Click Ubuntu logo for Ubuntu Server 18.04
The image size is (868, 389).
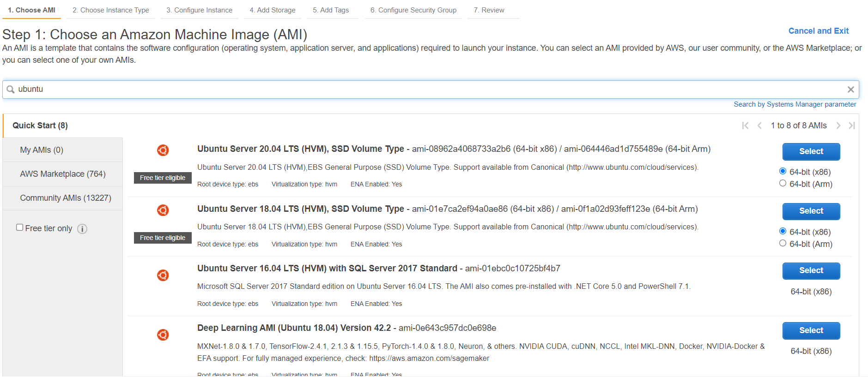(x=163, y=210)
